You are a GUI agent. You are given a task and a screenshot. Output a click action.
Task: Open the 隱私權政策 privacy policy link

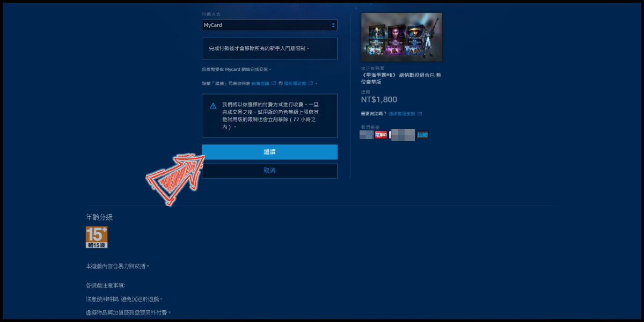coord(298,84)
